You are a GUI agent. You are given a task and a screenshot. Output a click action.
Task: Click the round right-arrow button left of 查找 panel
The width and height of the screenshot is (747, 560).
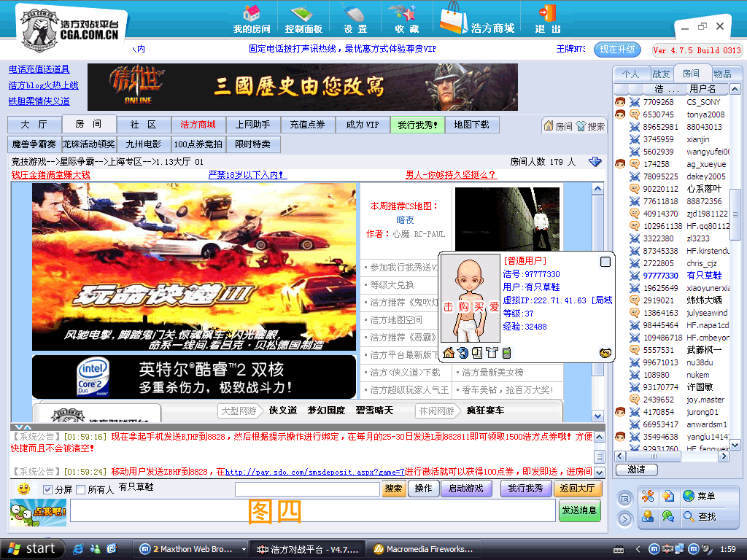click(625, 518)
